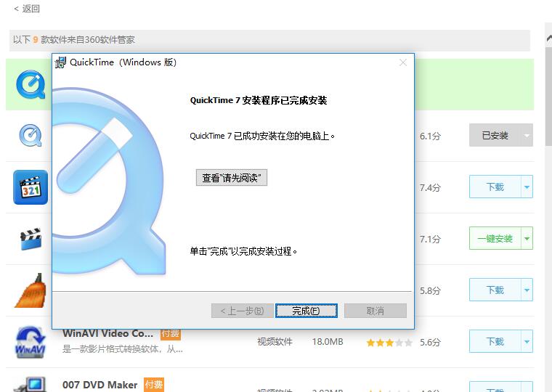The height and width of the screenshot is (392, 552).
Task: Click the 7.1分 score text
Action: [430, 240]
